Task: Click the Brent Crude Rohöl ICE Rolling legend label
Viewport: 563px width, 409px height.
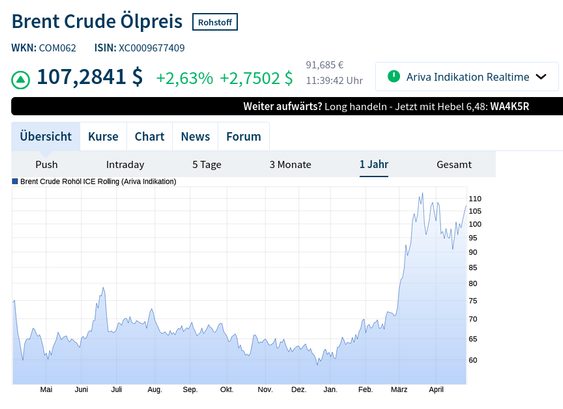Action: point(98,181)
